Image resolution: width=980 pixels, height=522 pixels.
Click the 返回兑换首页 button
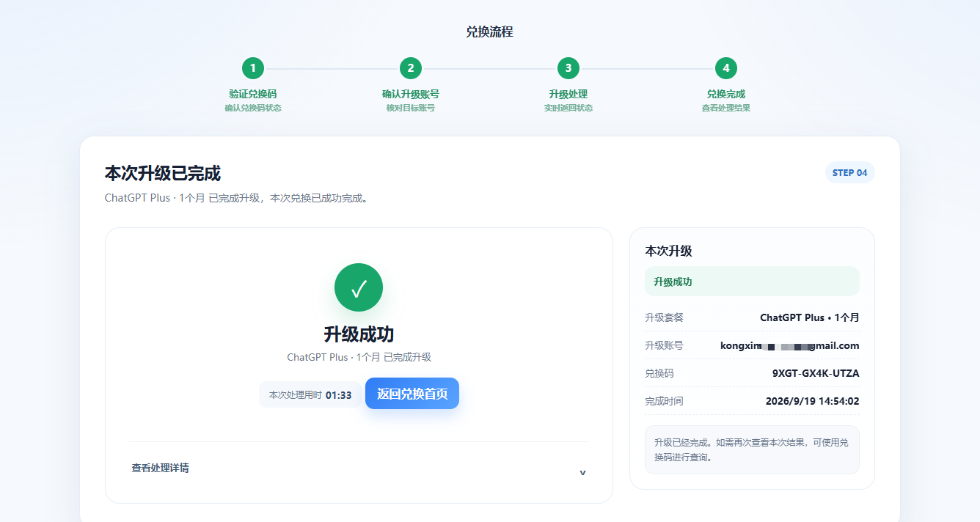pos(412,394)
